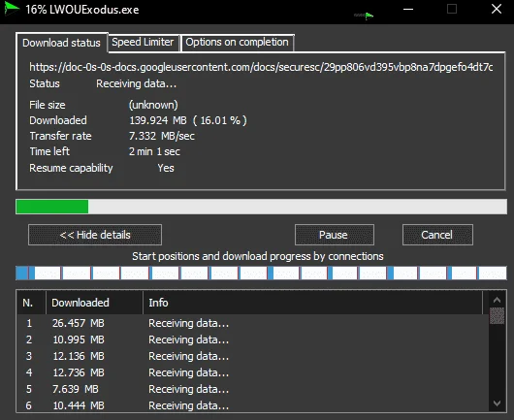Screen dimensions: 514x420
Task: Click the Info column header
Action: (312, 303)
